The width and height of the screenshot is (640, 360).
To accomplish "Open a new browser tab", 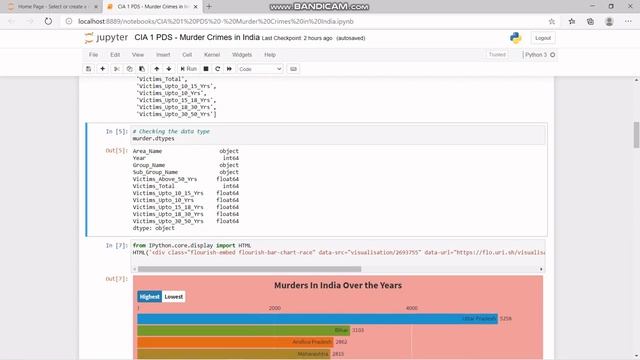I will (209, 7).
